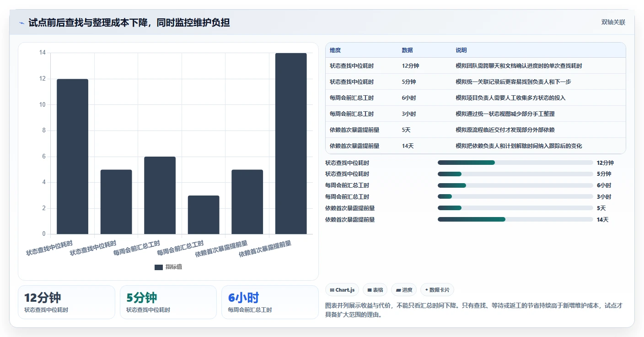644x337 pixels.
Task: Click the 维度 column header
Action: pos(335,50)
